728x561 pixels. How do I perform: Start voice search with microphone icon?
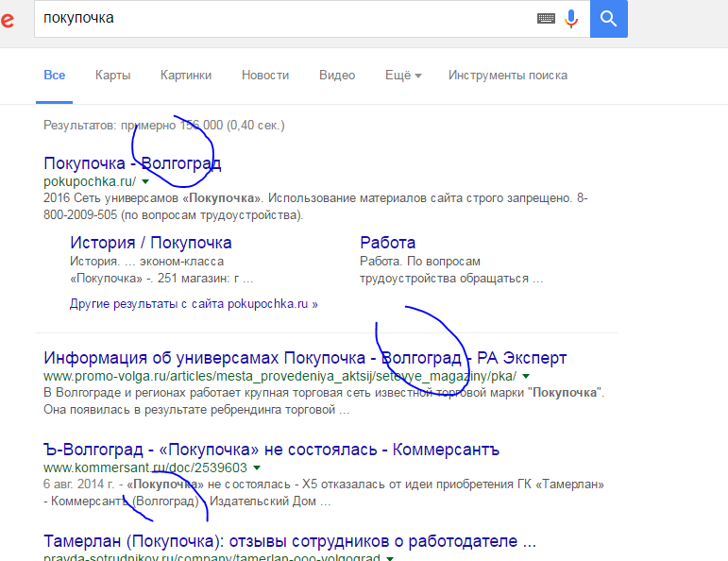(x=571, y=19)
